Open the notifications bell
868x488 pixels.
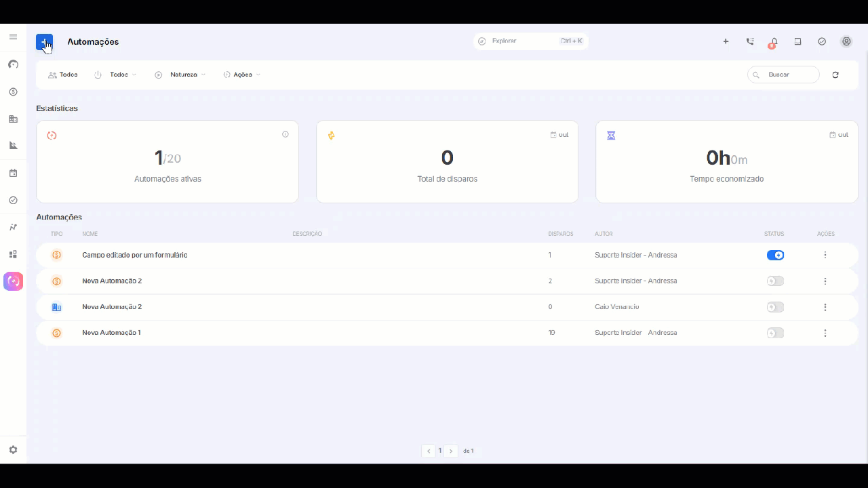(x=774, y=42)
